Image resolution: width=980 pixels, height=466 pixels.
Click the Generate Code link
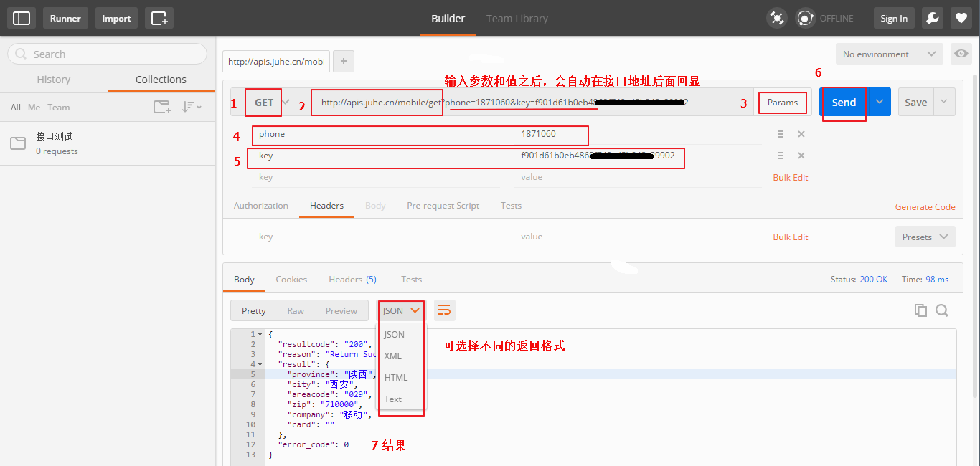tap(925, 207)
